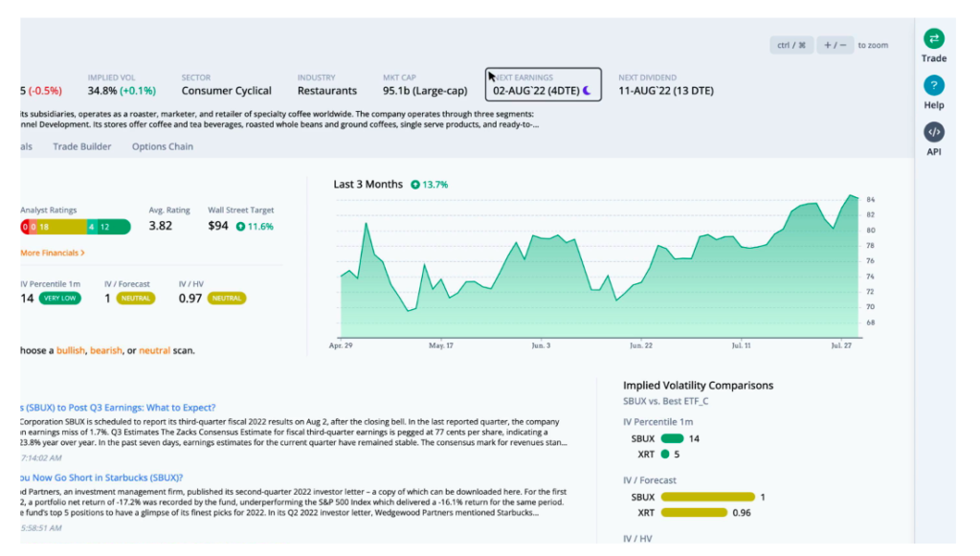Click the green up-arrow icon beside 13.7%
The height and width of the screenshot is (556, 980).
415,185
